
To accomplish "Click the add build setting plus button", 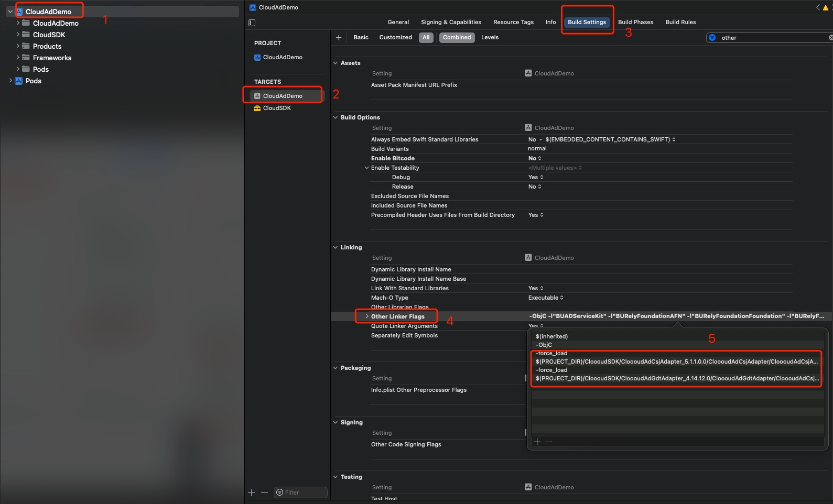I will pos(339,37).
